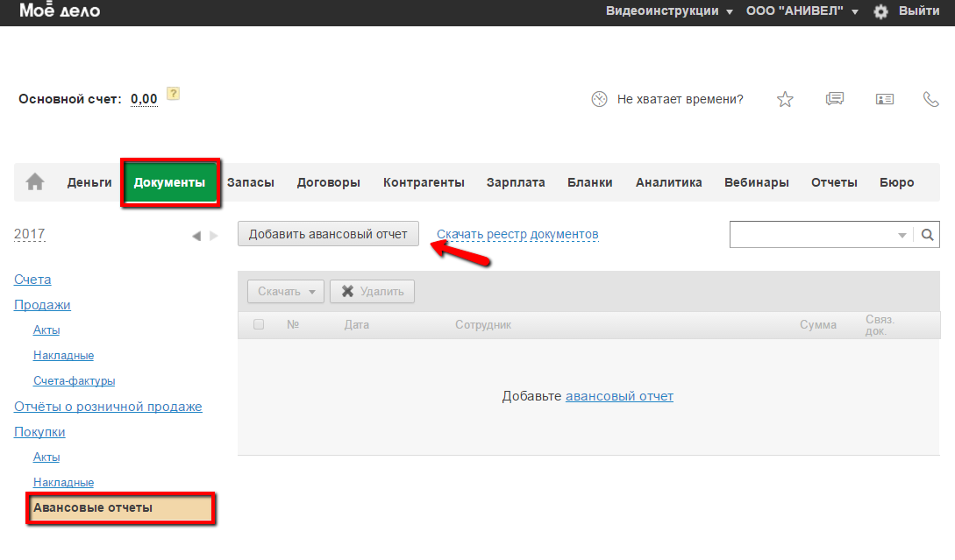Open Акты under Продажи
Viewport: 955px width, 560px height.
point(46,330)
